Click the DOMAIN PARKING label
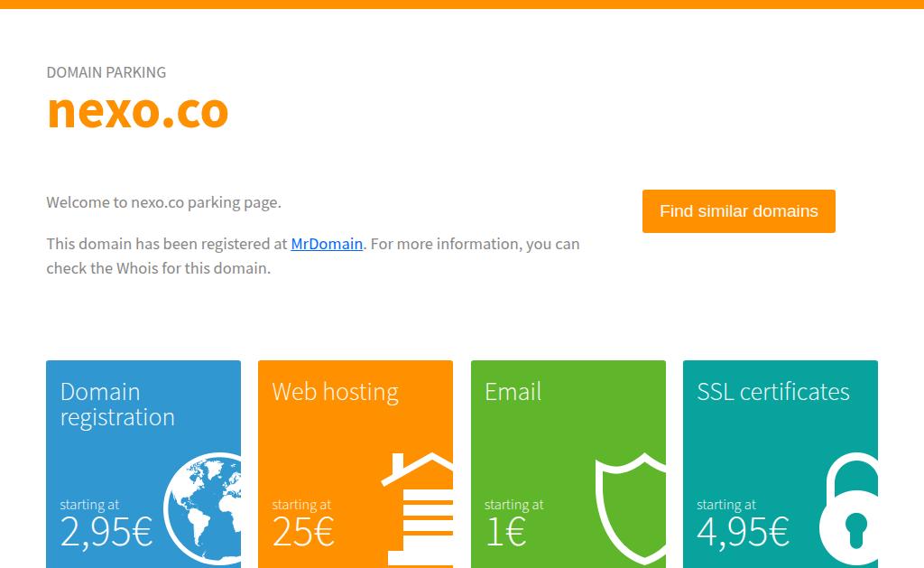The image size is (924, 568). 106,72
